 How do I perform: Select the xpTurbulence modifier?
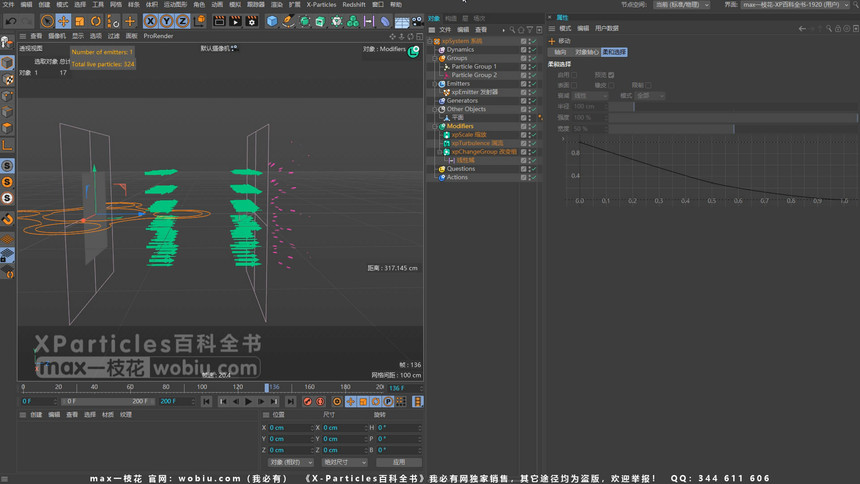tap(477, 143)
